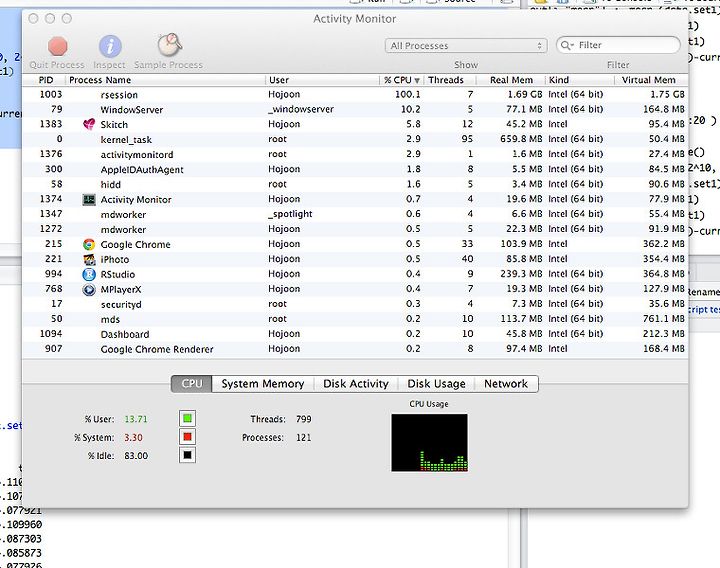720x568 pixels.
Task: Click the iPhoto icon in process list
Action: click(x=89, y=259)
